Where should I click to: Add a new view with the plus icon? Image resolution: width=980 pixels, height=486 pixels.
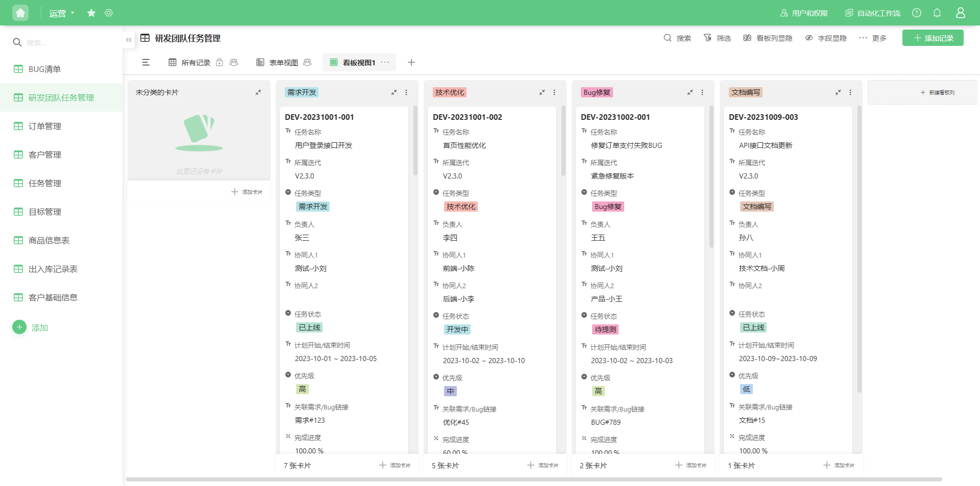pos(411,62)
